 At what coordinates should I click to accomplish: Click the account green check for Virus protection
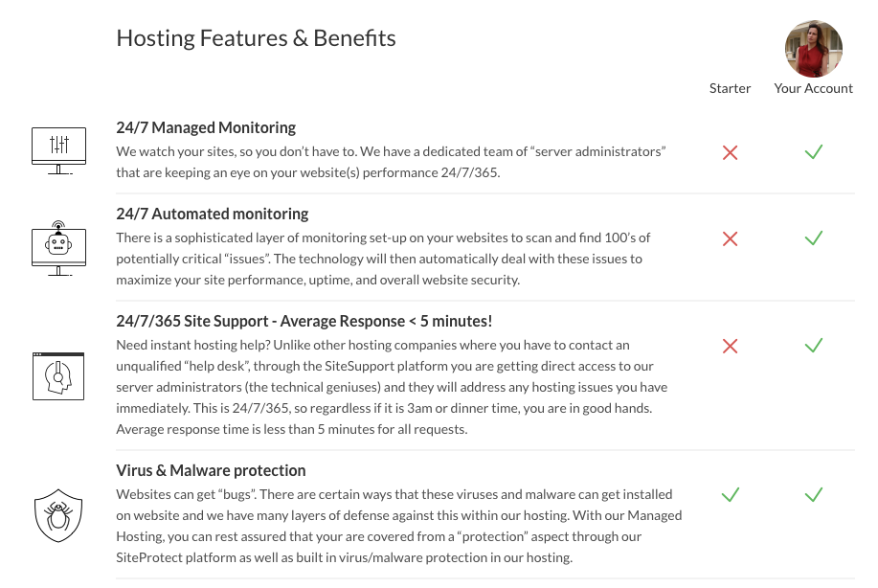tap(814, 494)
